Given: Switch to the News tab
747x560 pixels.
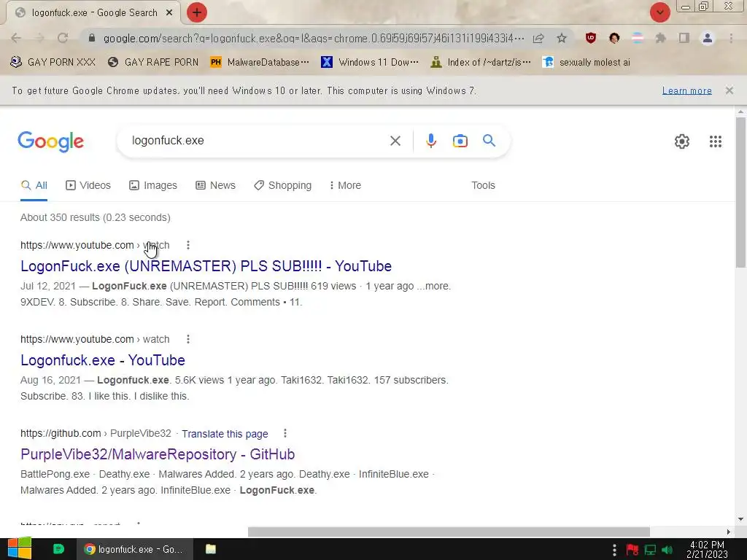Looking at the screenshot, I should 215,185.
